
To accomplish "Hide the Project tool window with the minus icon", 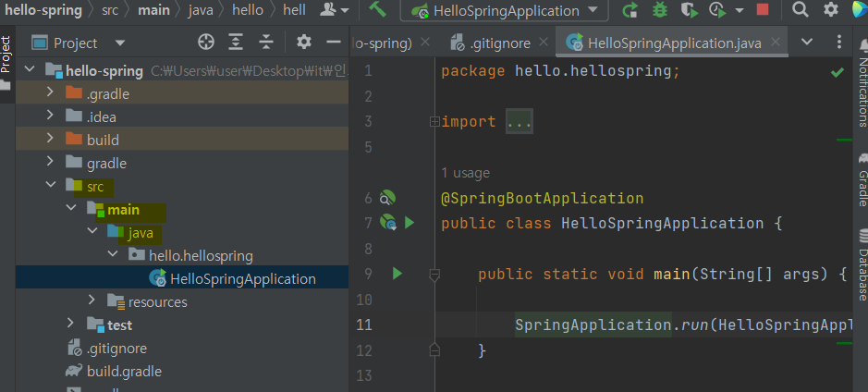I will pyautogui.click(x=334, y=43).
